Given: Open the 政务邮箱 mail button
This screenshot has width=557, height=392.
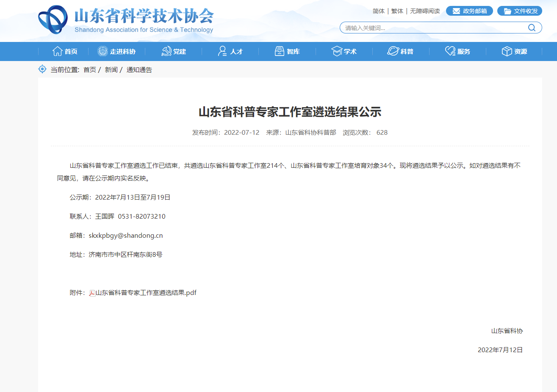Looking at the screenshot, I should click(x=469, y=11).
